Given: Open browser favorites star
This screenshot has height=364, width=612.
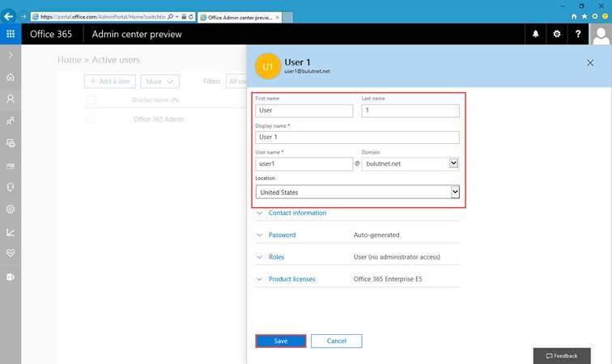Looking at the screenshot, I should [584, 16].
